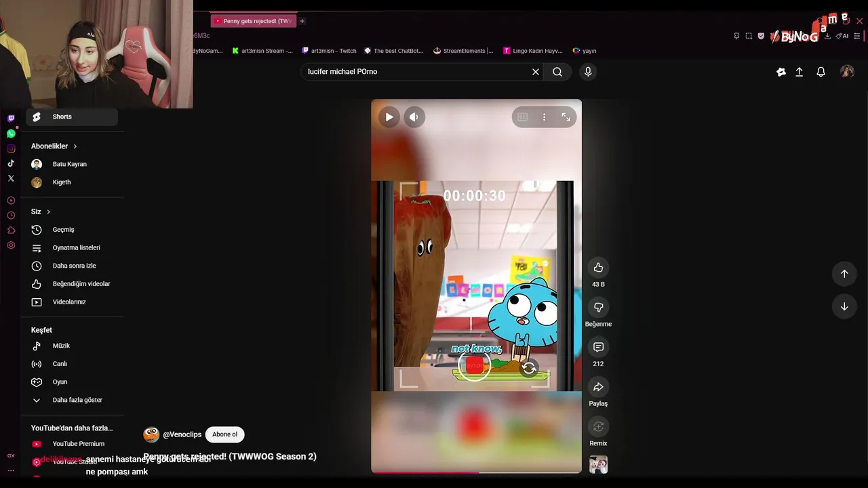868x488 pixels.
Task: Open a new browser tab
Action: point(302,21)
